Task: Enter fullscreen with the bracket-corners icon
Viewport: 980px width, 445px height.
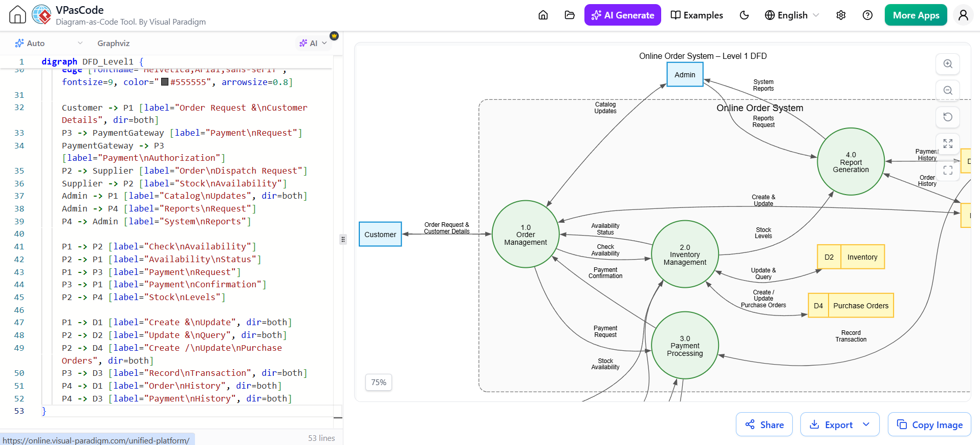Action: click(x=948, y=171)
